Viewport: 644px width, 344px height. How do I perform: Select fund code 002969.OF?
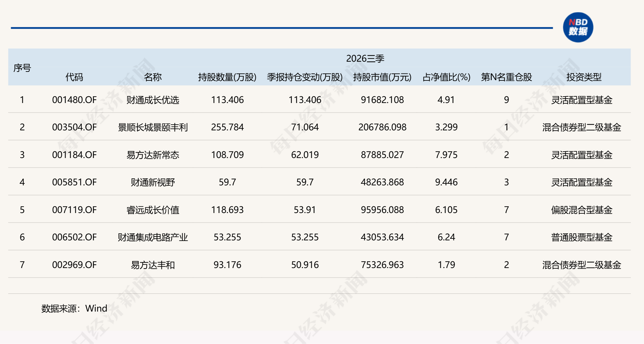click(74, 265)
